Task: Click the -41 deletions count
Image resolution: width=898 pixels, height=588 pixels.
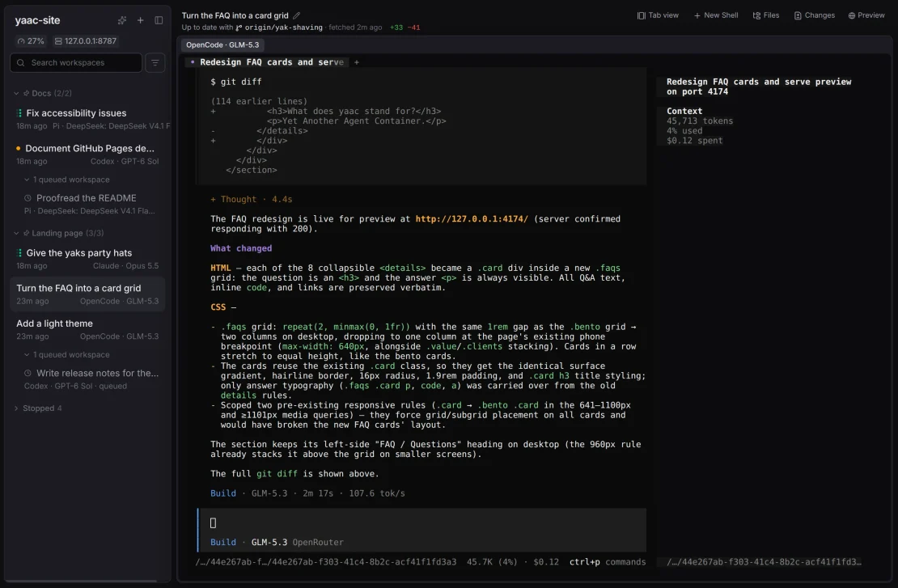Action: [413, 27]
